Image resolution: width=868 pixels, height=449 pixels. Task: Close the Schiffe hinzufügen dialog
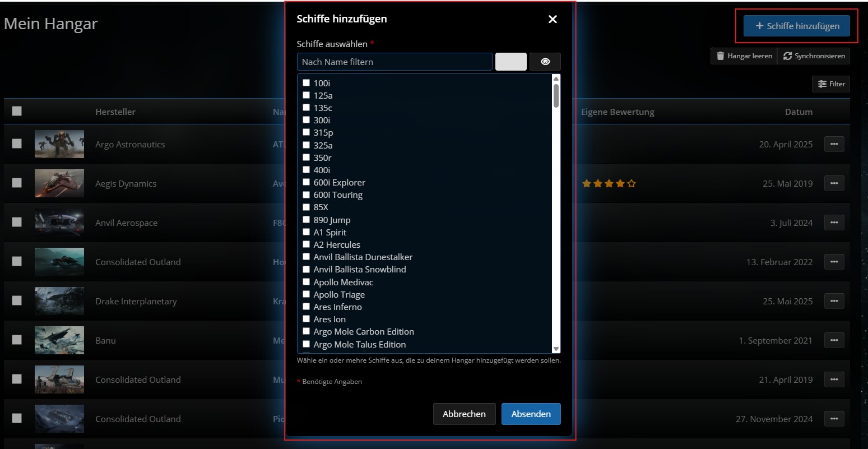[x=553, y=19]
